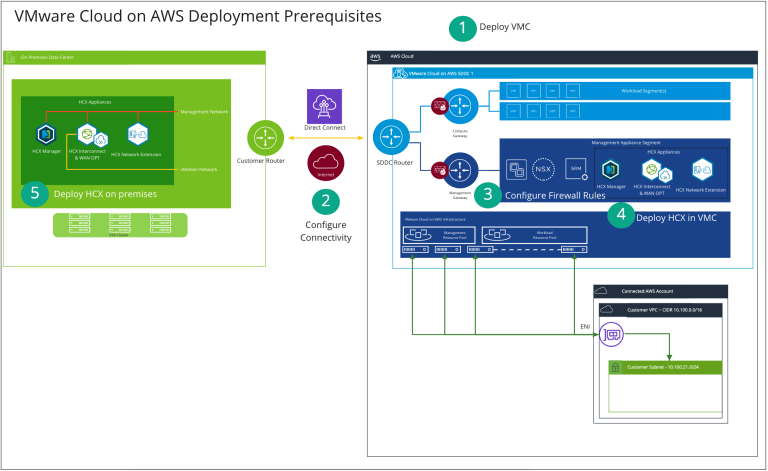This screenshot has height=471, width=768.
Task: Click the Compute Gateway router icon
Action: click(460, 106)
